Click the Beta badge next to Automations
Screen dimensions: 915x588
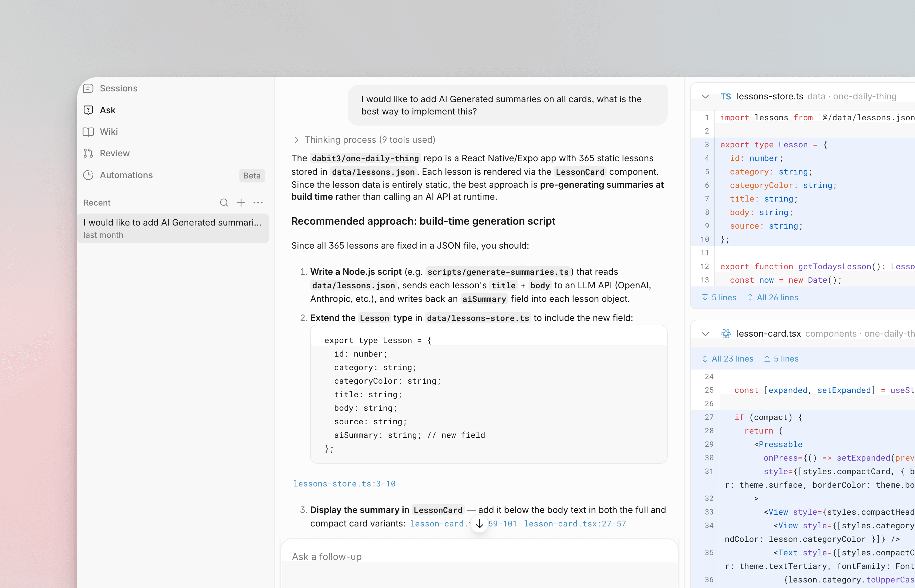coord(252,175)
